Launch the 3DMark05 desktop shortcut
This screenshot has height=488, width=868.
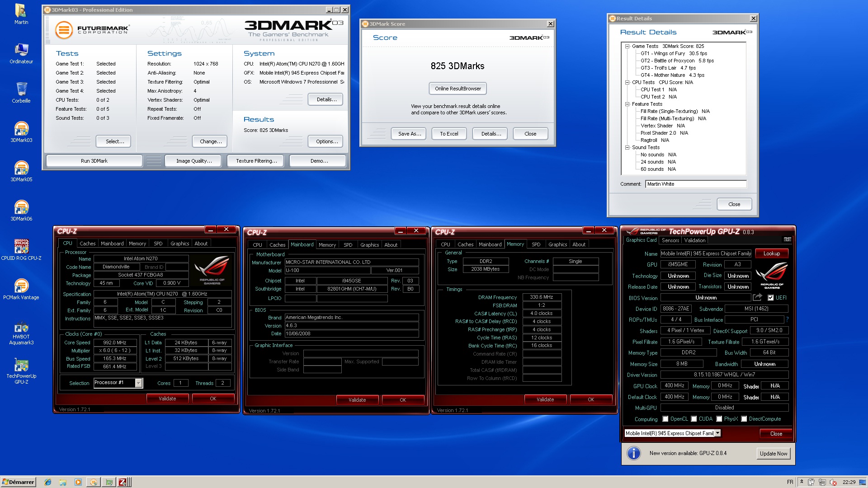coord(21,171)
